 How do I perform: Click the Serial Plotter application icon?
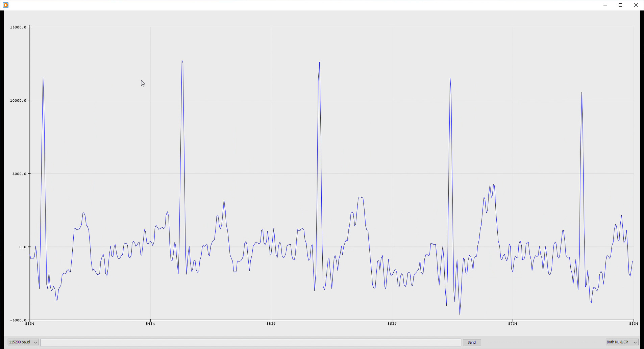pos(5,5)
